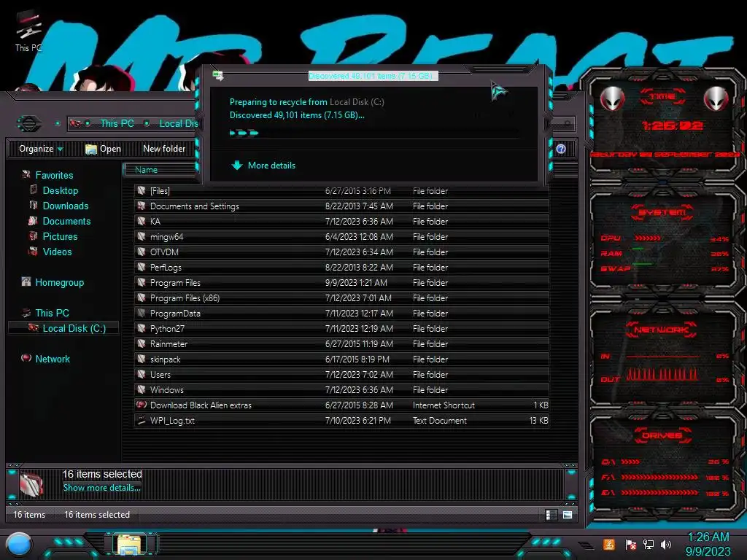Sort by the Name column header

[x=160, y=169]
